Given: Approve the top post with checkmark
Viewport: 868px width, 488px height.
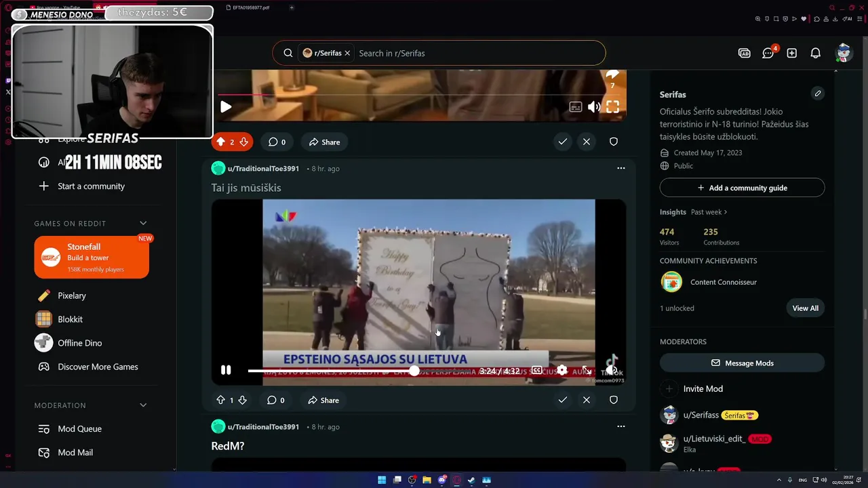Looking at the screenshot, I should pos(562,142).
